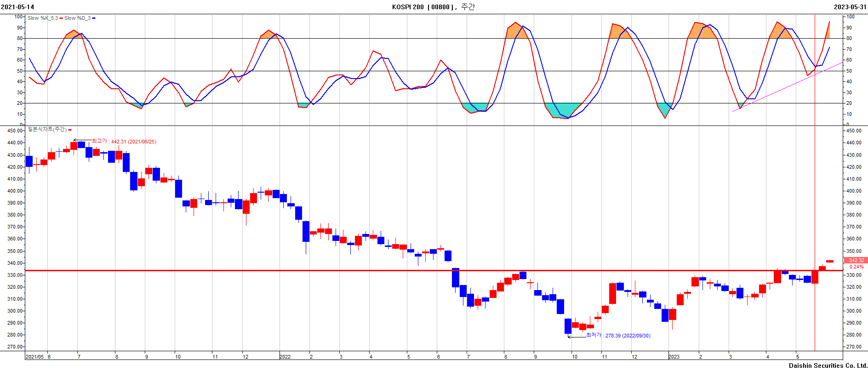Select the magenta stochastic trend line

787,87
